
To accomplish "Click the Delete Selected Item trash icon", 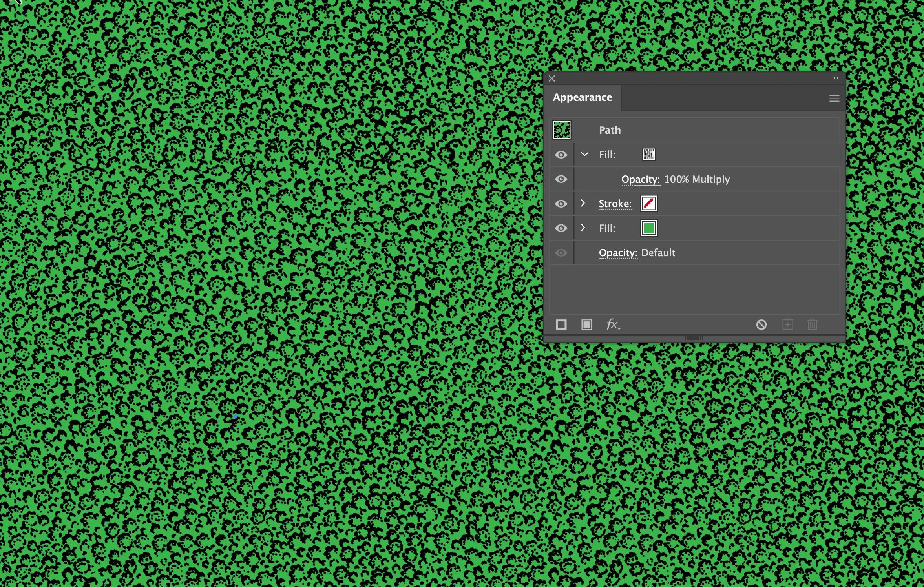I will pyautogui.click(x=812, y=325).
